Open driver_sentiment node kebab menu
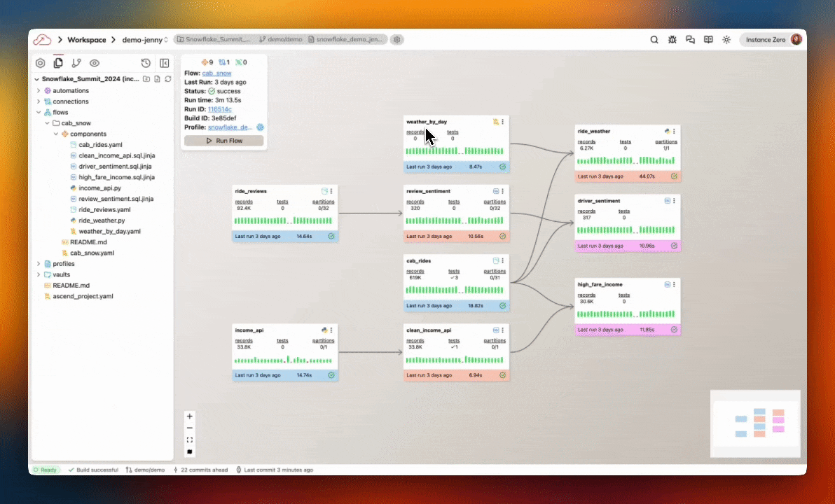Screen dimensions: 835x504 pos(674,201)
